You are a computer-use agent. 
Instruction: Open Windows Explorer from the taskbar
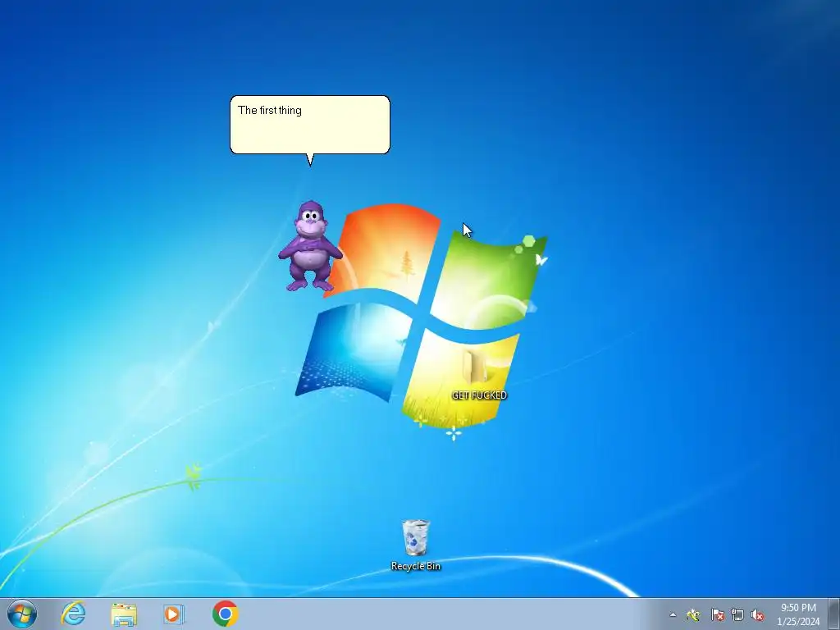(124, 614)
